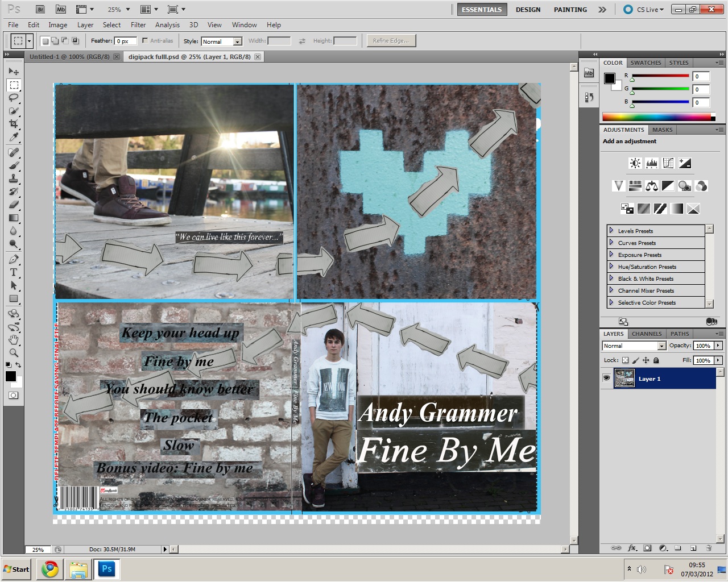Open the CS Live dropdown

(644, 9)
